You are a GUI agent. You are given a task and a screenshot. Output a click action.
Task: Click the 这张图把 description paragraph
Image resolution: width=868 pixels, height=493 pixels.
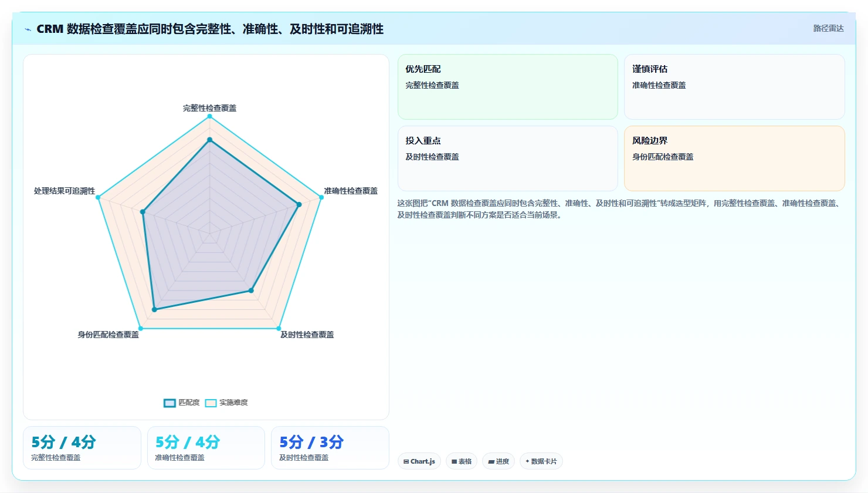tap(621, 209)
